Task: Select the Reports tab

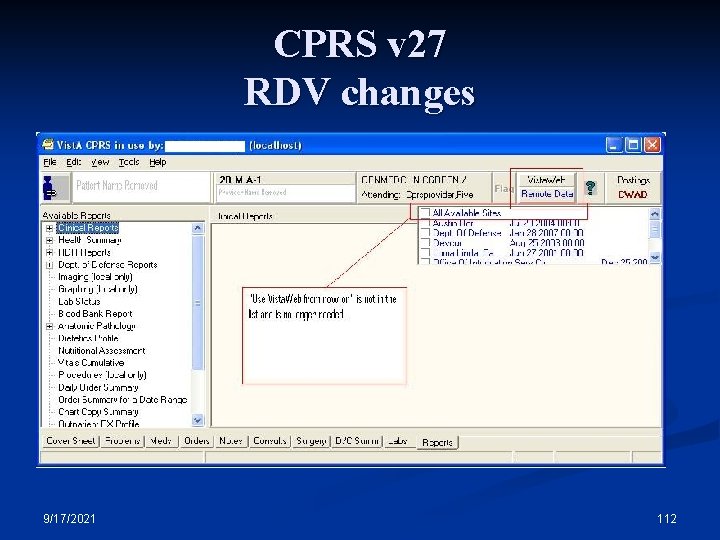Action: [x=437, y=442]
